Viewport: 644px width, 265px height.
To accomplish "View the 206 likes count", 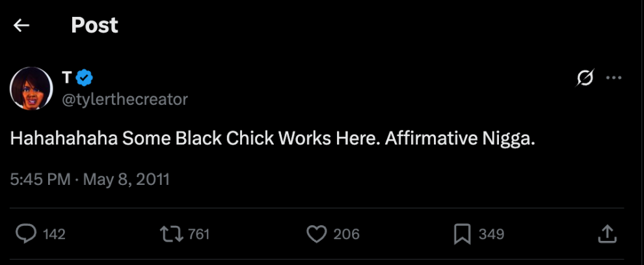I will 346,234.
